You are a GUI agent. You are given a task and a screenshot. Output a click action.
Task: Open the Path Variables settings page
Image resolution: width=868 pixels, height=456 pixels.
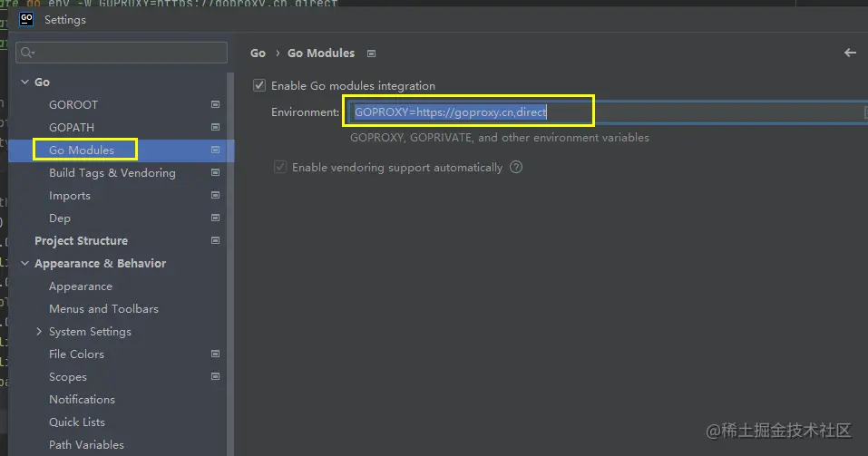coord(86,445)
